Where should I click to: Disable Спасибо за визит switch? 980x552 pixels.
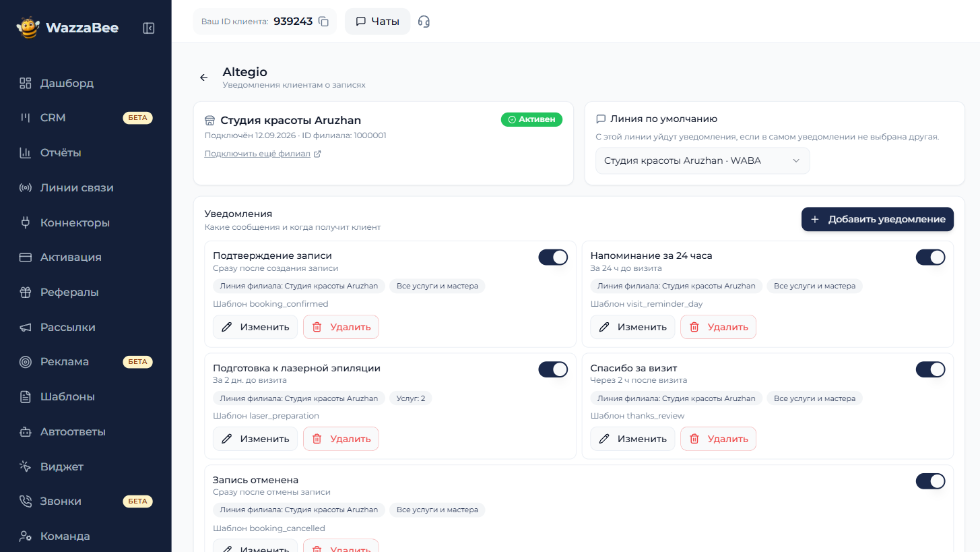(930, 369)
